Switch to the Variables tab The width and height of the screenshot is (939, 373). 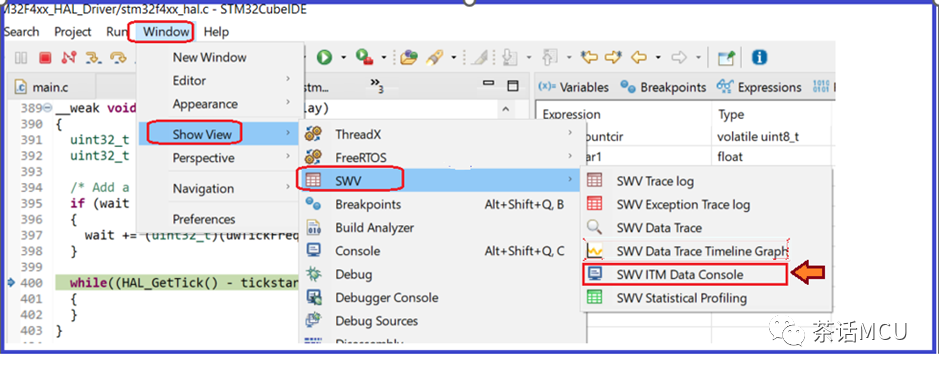pos(573,87)
